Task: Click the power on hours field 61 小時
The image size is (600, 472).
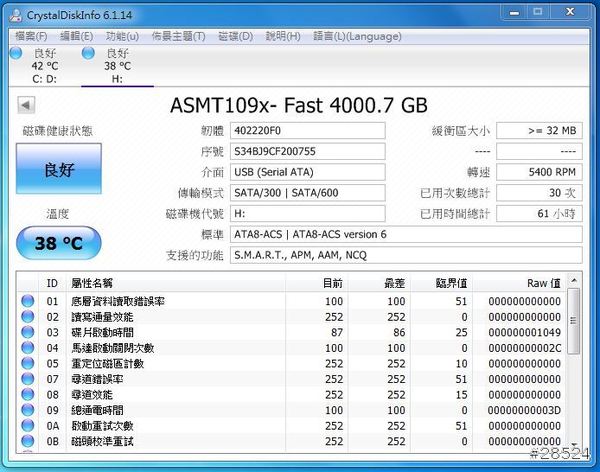Action: click(539, 214)
